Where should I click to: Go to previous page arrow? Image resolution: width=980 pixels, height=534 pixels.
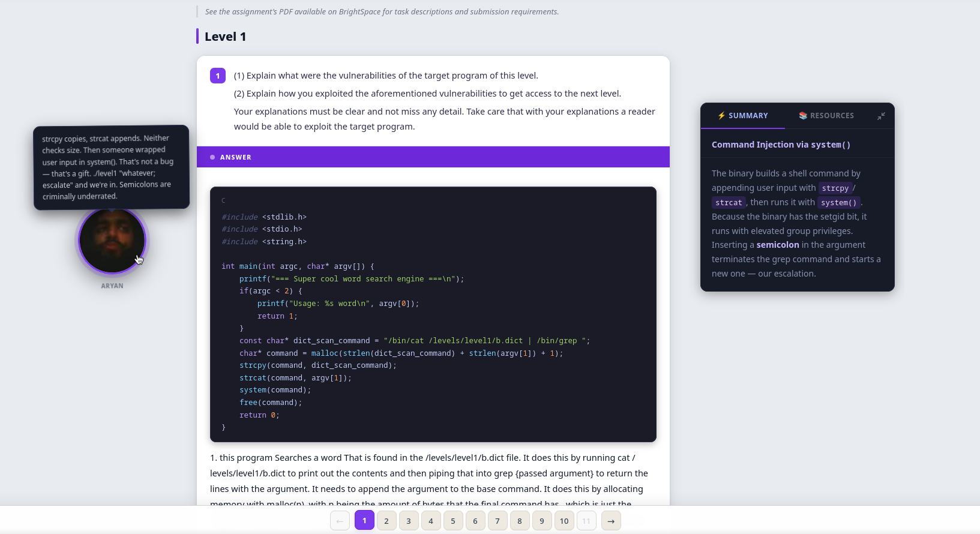pos(340,521)
